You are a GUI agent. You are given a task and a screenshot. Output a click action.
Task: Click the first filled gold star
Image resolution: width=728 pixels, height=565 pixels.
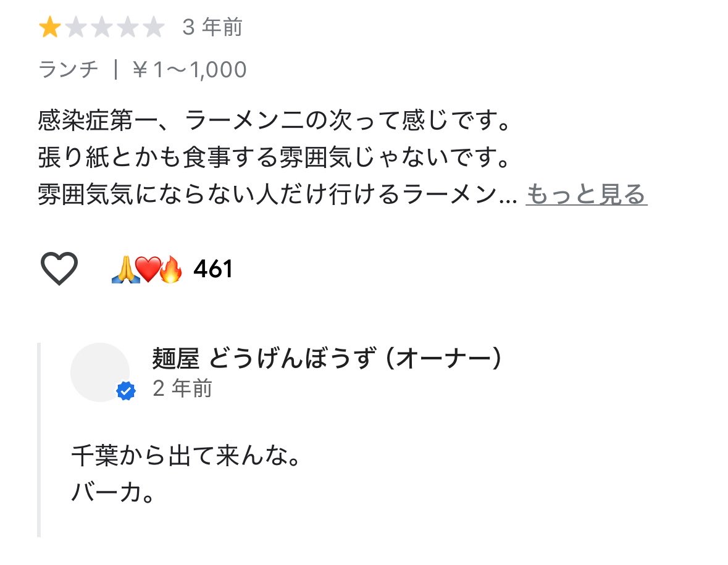(x=49, y=27)
